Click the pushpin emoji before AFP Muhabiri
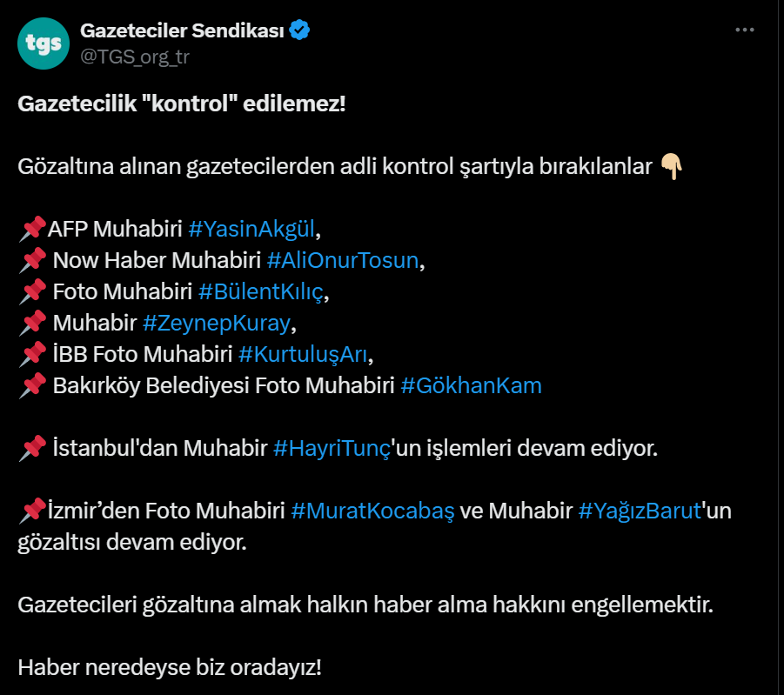Viewport: 784px width, 695px height. pos(32,230)
